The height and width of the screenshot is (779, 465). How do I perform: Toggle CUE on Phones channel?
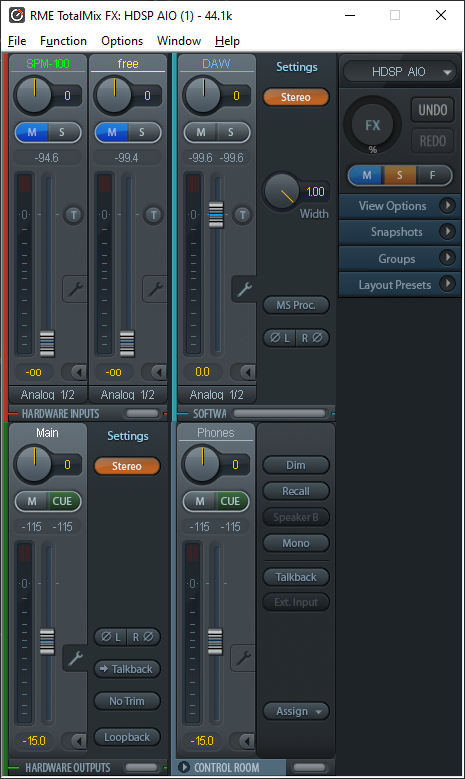[x=231, y=501]
